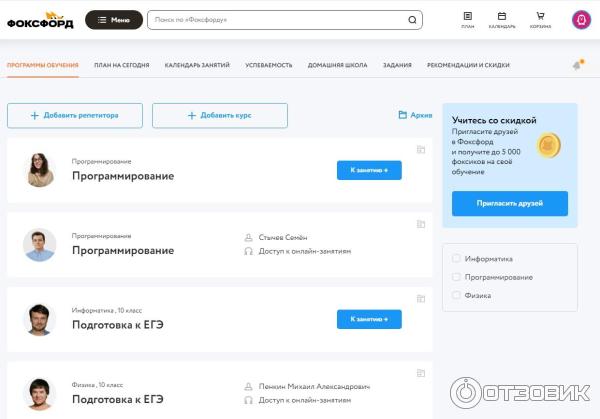
Task: Click К занятию button for Информатика course
Action: [x=369, y=319]
